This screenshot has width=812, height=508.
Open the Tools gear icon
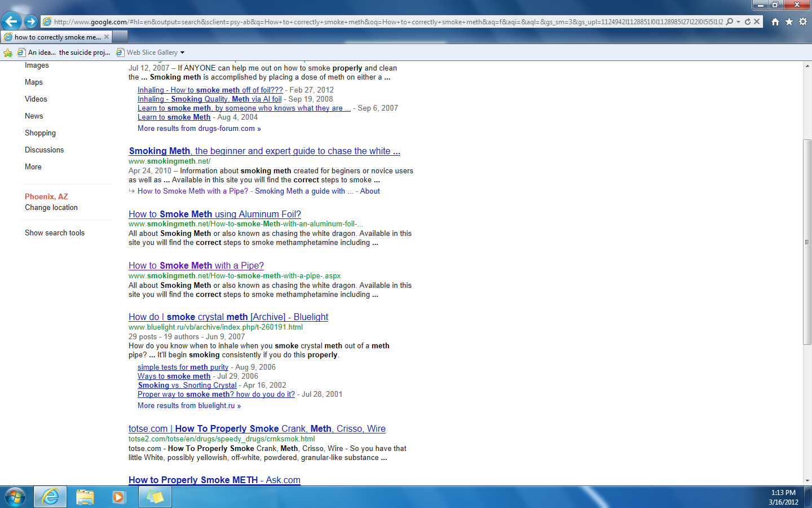802,21
